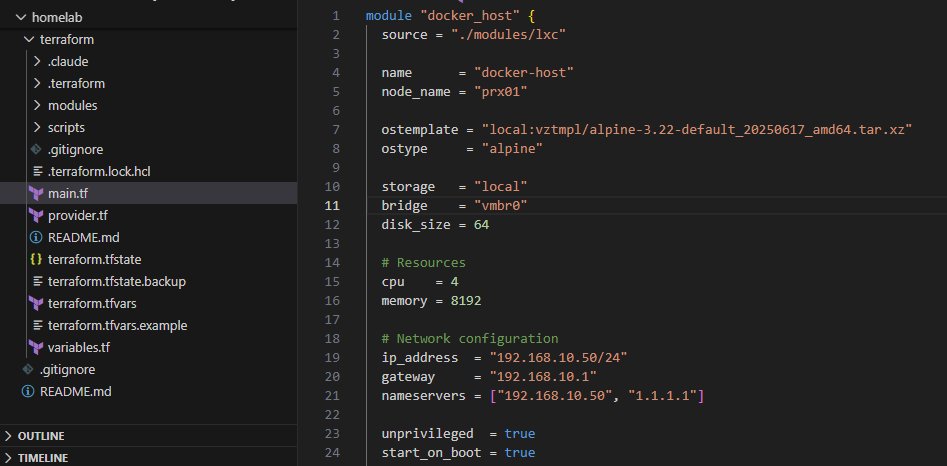Click the # Resources comment

(423, 263)
